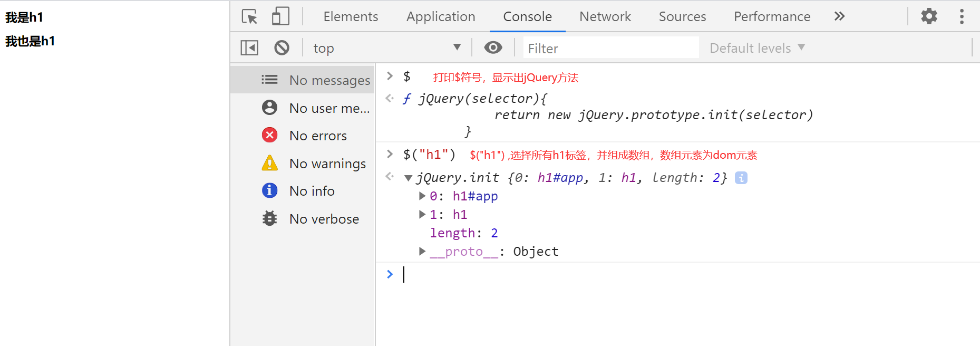Collapse the jQuery.init object
This screenshot has height=346, width=980.
408,178
